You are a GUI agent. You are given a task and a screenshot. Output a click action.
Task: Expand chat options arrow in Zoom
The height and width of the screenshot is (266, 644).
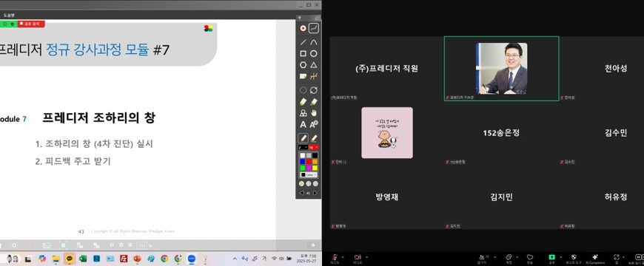(x=517, y=257)
